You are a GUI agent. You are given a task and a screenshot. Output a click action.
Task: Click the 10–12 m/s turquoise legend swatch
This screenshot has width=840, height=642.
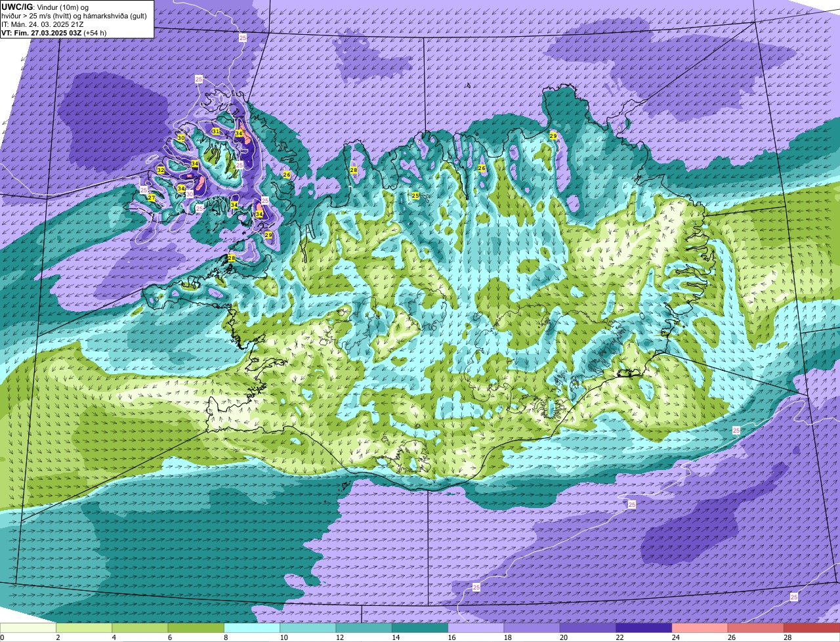308,628
